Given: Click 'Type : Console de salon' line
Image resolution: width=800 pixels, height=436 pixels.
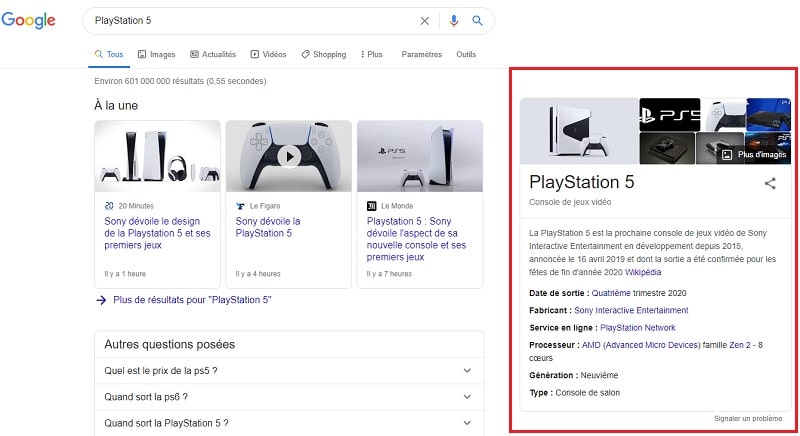Looking at the screenshot, I should tap(574, 393).
